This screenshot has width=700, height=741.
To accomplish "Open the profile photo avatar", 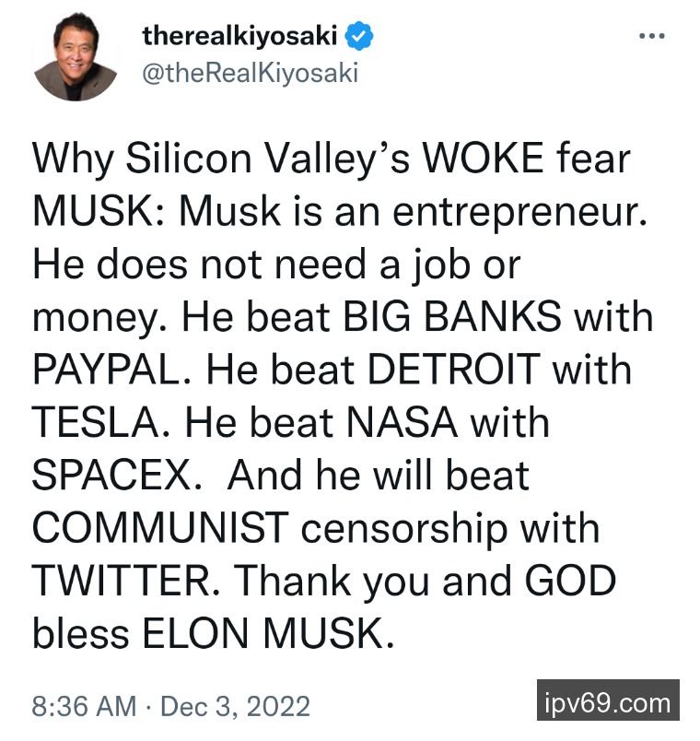I will [x=76, y=58].
